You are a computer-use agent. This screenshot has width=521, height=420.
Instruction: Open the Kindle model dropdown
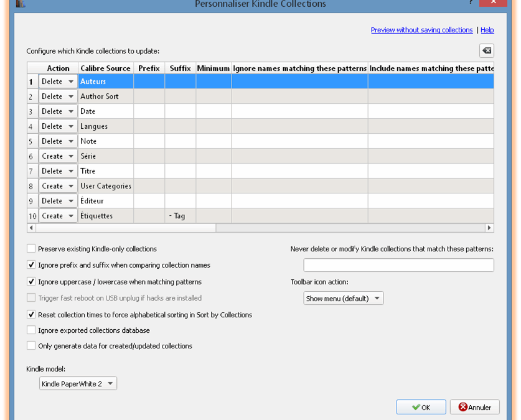[78, 383]
